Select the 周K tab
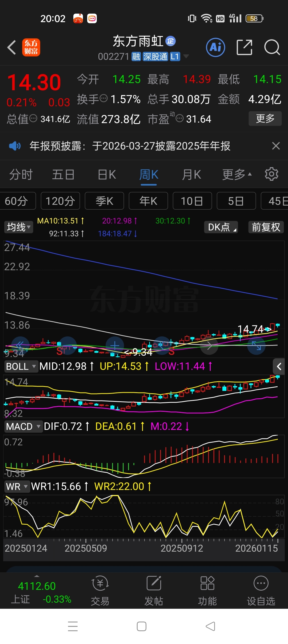This screenshot has width=288, height=644. (149, 175)
